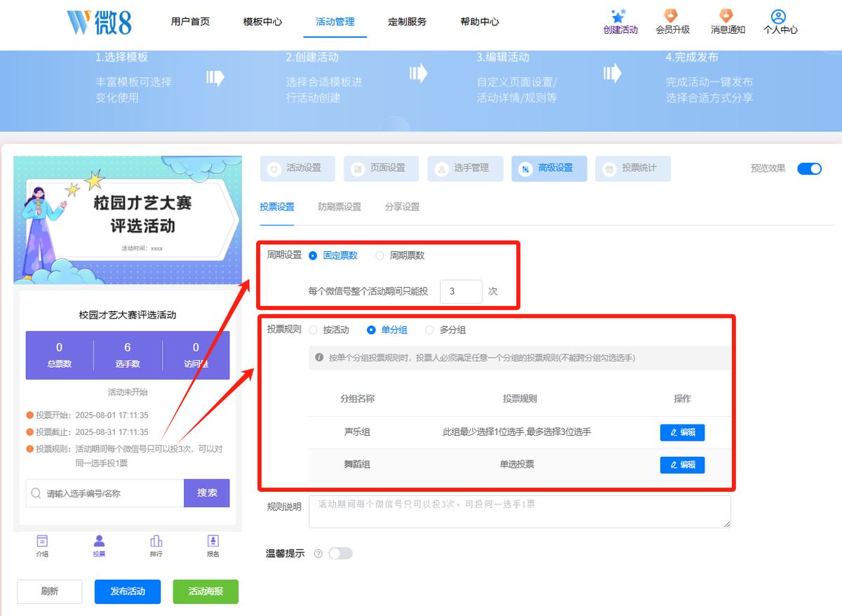Select the 周期票数 radio option
The width and height of the screenshot is (842, 616).
pyautogui.click(x=380, y=256)
